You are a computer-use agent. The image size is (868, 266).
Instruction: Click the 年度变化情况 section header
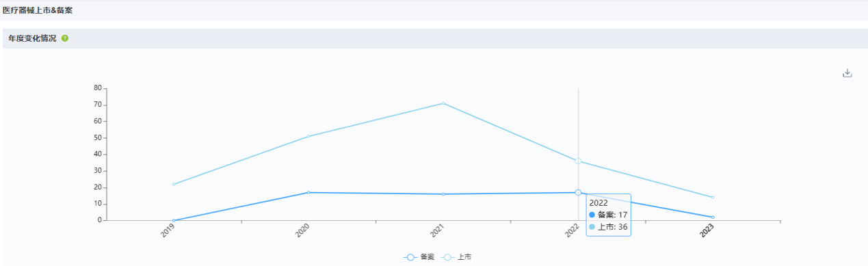pos(32,38)
